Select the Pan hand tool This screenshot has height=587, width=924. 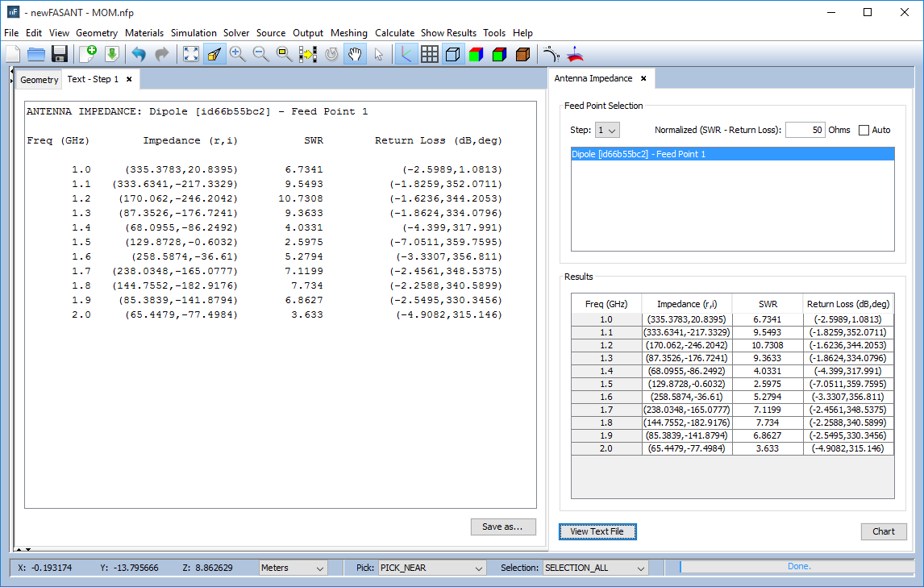pos(354,54)
